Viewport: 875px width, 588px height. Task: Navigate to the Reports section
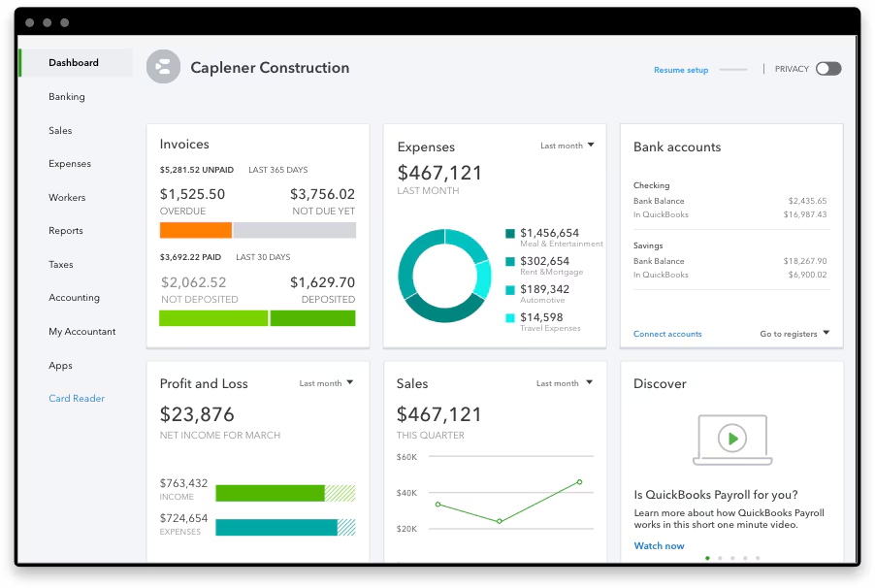tap(65, 231)
